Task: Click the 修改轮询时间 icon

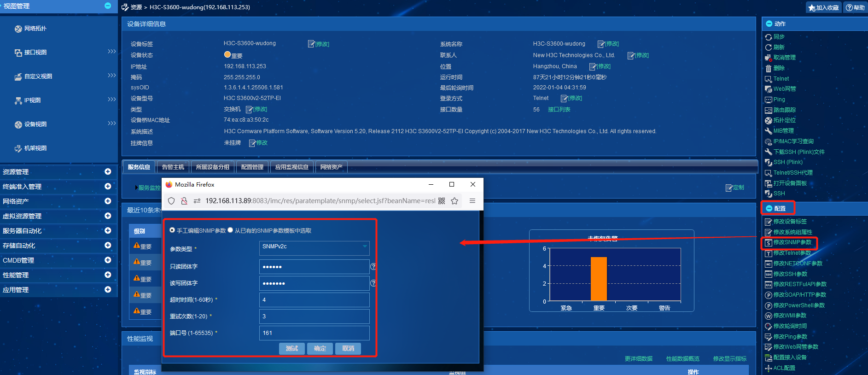Action: coord(768,326)
